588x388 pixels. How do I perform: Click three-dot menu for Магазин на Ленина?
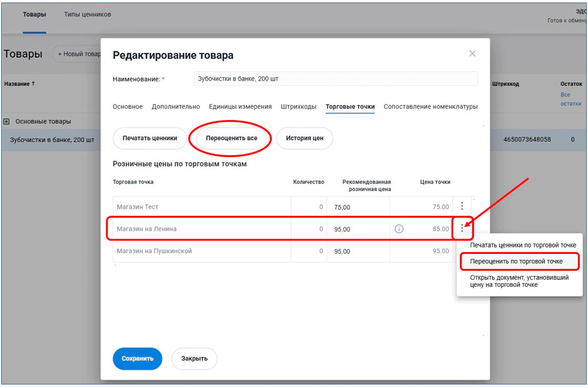click(x=462, y=229)
